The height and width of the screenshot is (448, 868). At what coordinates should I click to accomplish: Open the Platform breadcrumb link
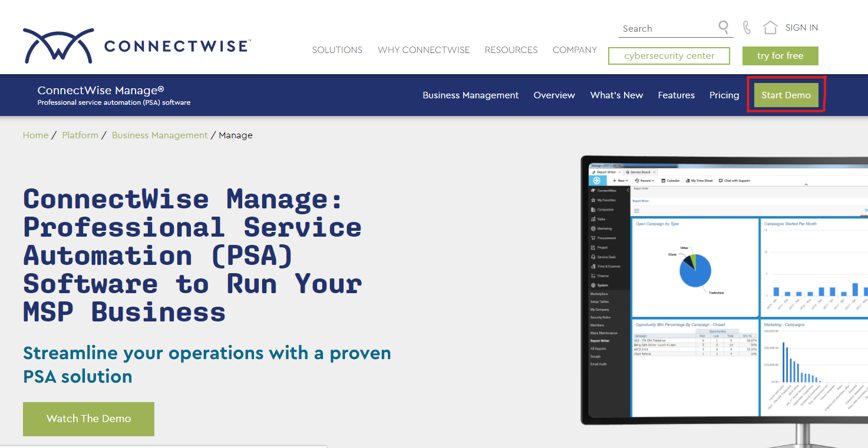click(80, 135)
